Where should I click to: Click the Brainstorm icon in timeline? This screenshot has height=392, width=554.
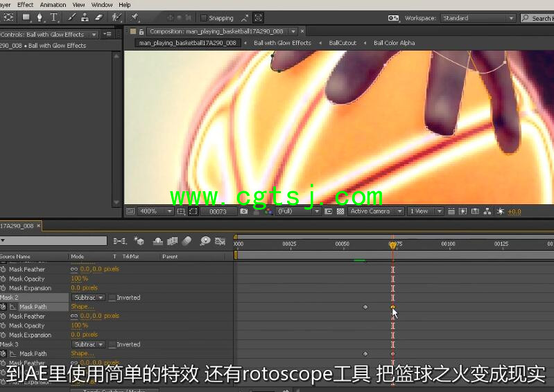pyautogui.click(x=205, y=241)
